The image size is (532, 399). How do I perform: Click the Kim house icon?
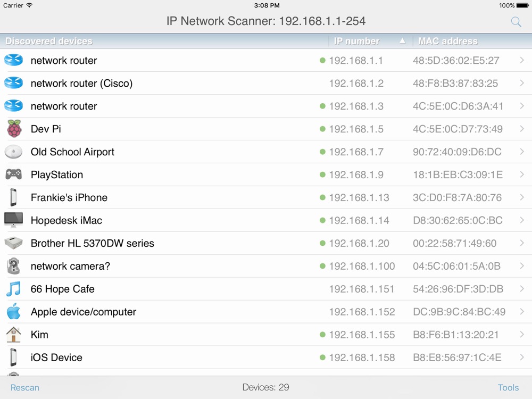point(14,334)
